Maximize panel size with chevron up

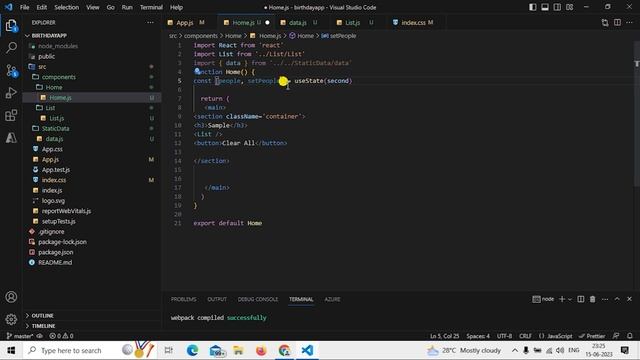617,299
